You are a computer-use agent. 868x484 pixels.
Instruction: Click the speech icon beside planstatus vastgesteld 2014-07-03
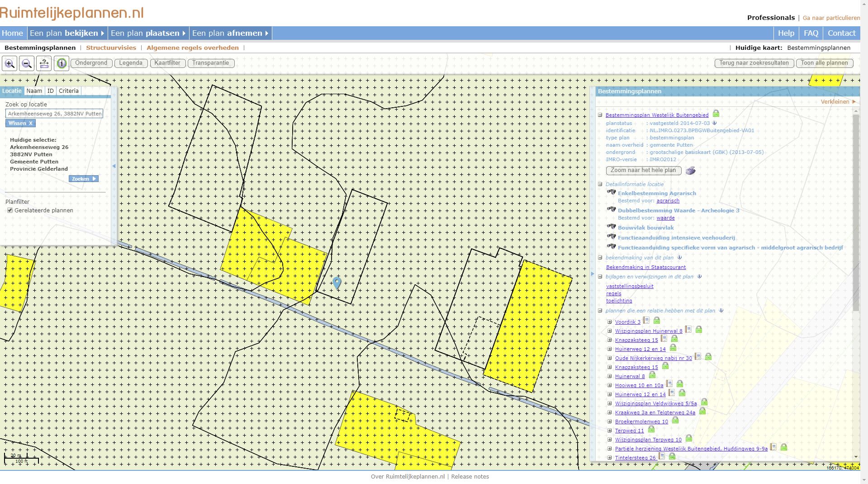pos(714,123)
